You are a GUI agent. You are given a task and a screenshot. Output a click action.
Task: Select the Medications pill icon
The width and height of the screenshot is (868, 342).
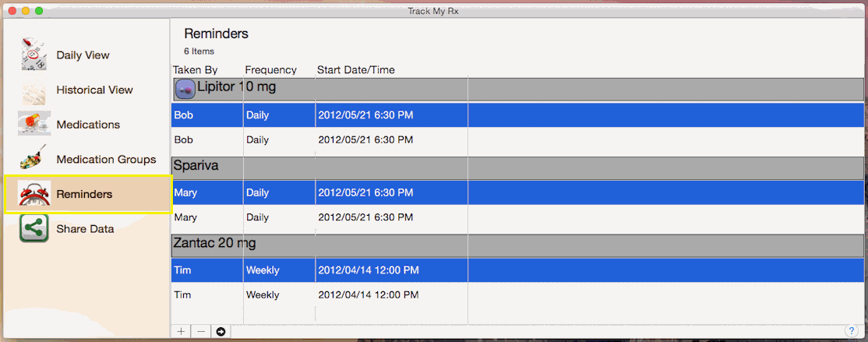coord(34,124)
